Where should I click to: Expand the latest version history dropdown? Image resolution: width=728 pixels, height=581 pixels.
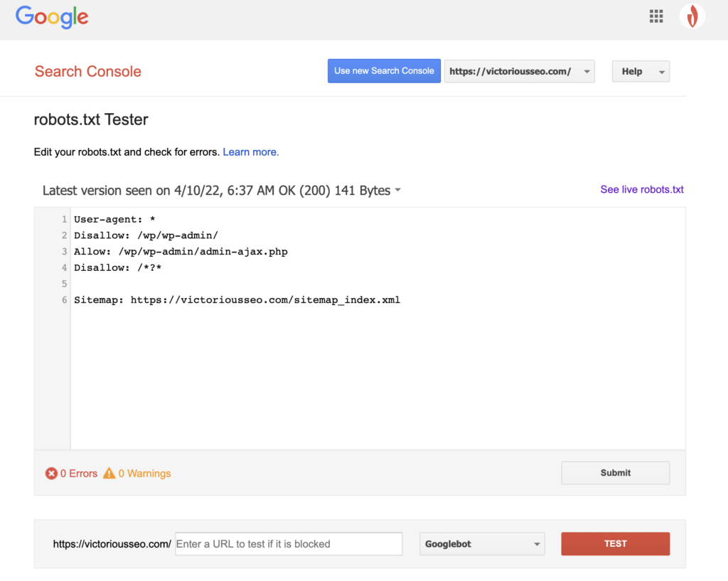click(397, 190)
